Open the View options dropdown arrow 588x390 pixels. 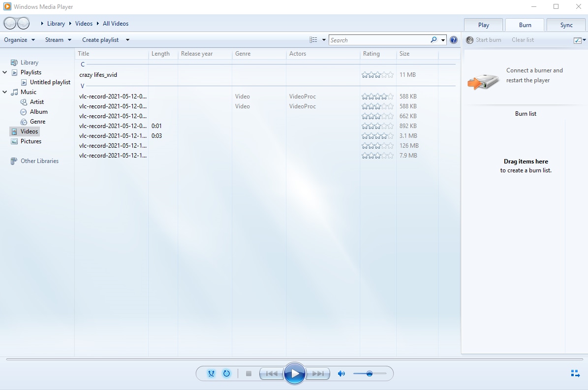tap(324, 40)
